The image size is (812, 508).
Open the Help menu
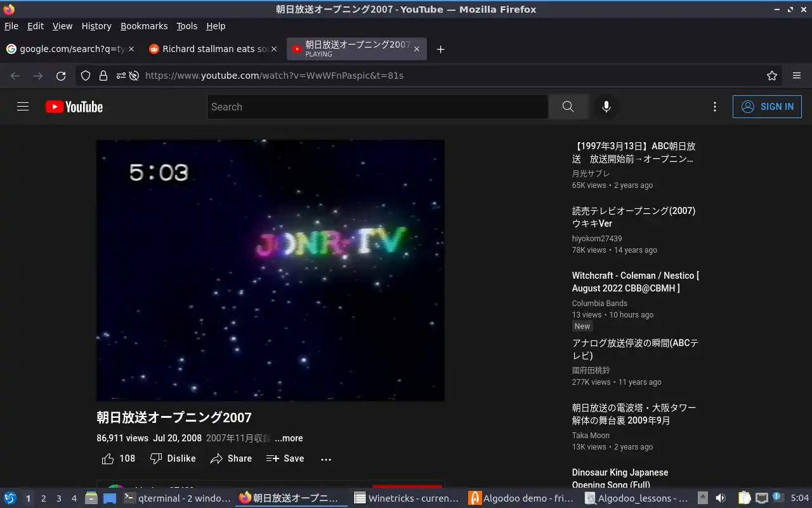(x=216, y=26)
